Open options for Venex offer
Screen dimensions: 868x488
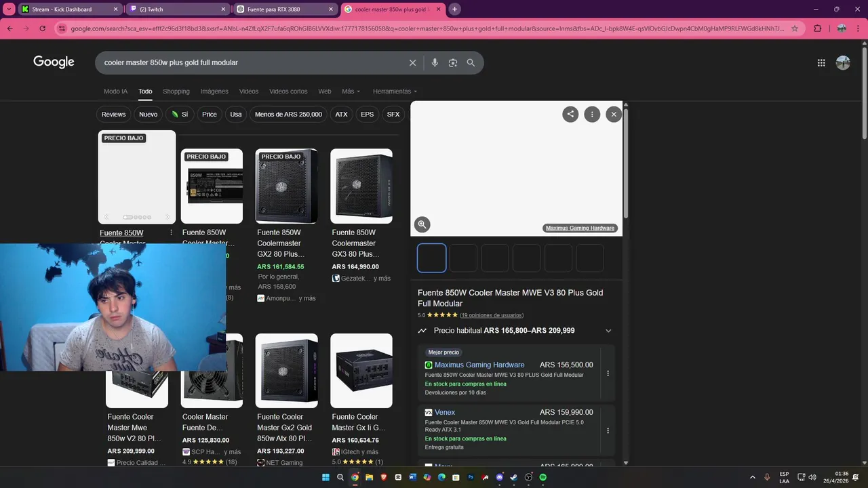608,430
